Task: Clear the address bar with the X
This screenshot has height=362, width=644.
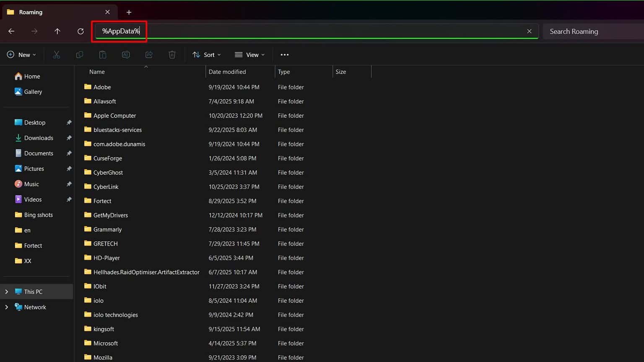Action: (529, 31)
